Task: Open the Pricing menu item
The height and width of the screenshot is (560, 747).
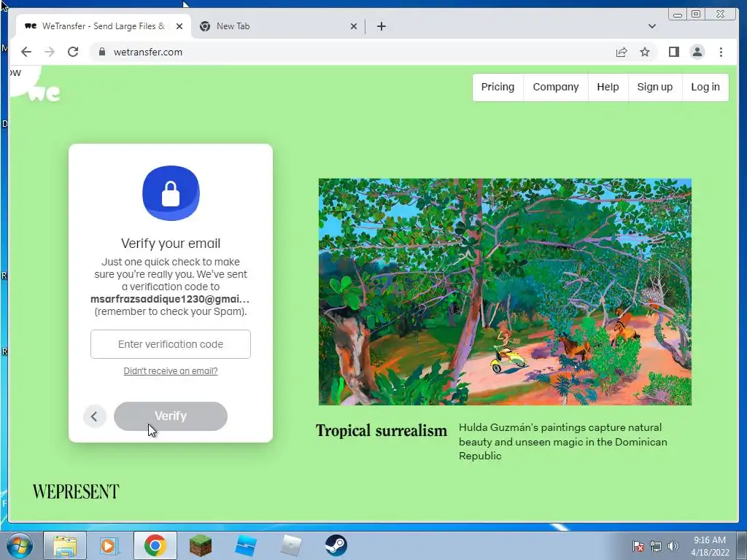Action: pos(498,87)
